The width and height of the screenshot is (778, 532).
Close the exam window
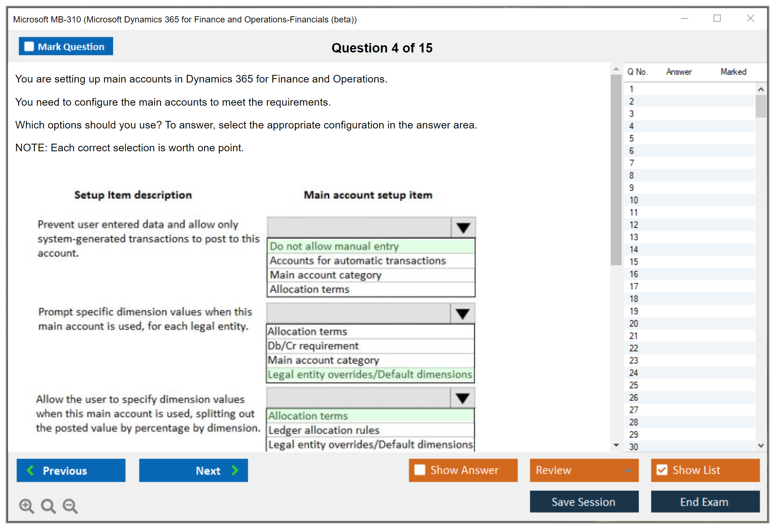point(750,18)
